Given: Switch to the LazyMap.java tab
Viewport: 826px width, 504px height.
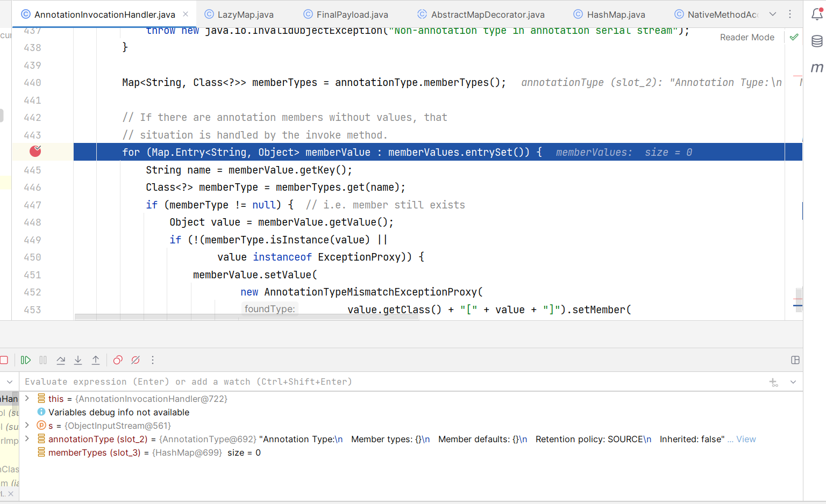Looking at the screenshot, I should 245,15.
